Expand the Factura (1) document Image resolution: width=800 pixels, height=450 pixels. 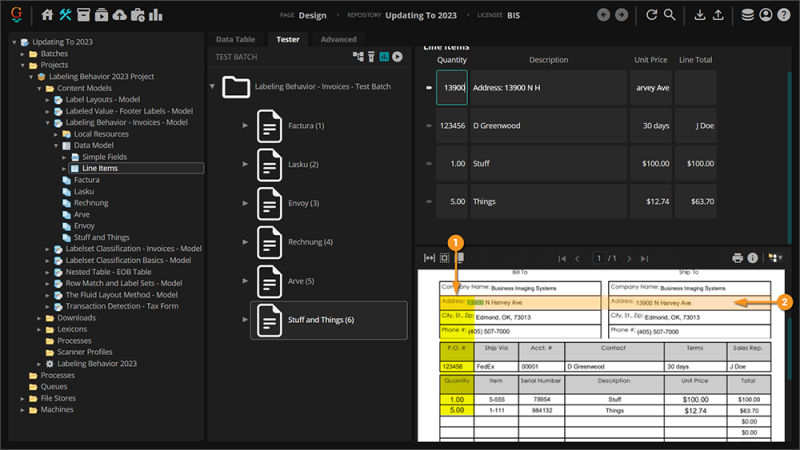click(246, 126)
